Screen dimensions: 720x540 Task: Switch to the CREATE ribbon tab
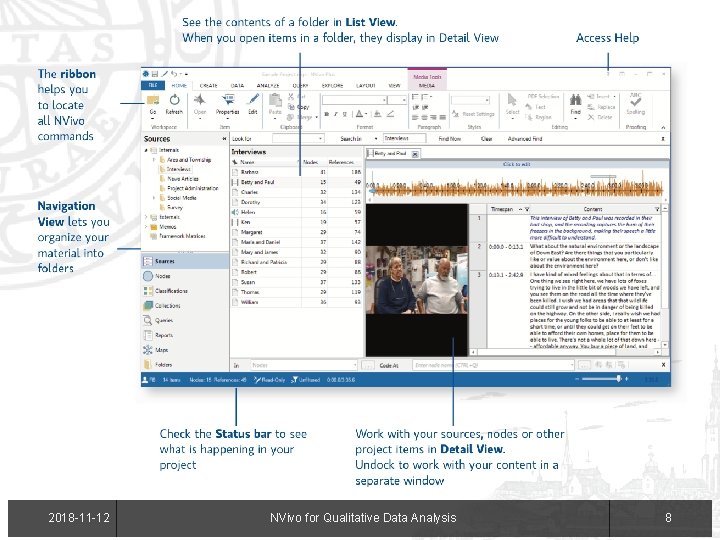pyautogui.click(x=208, y=85)
